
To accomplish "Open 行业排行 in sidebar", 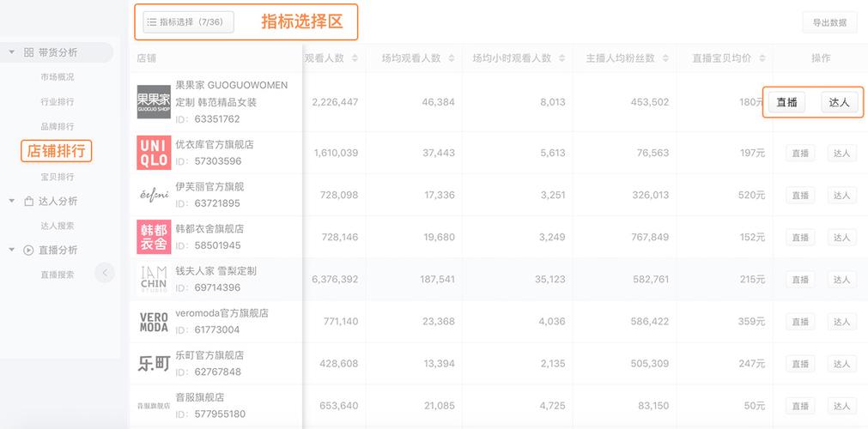I will 57,102.
